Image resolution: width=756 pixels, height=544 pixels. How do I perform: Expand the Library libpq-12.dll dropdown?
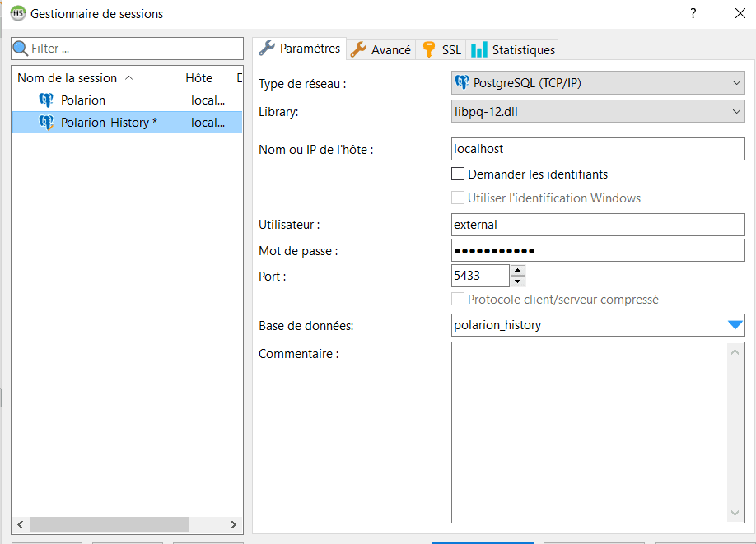pyautogui.click(x=598, y=112)
